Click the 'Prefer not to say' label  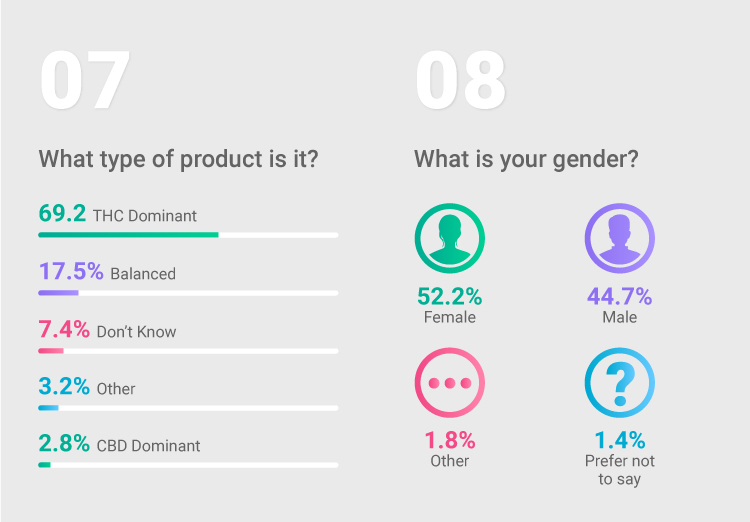619,470
